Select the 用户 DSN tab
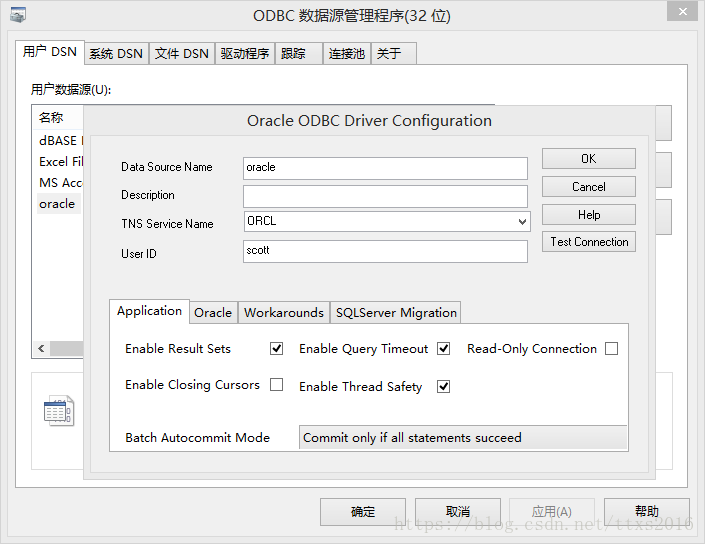 50,52
